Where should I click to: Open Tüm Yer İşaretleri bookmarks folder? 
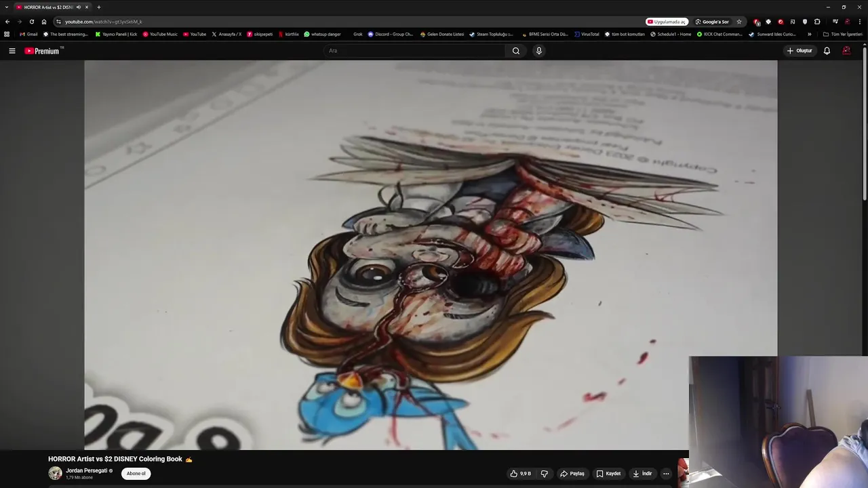tap(842, 34)
